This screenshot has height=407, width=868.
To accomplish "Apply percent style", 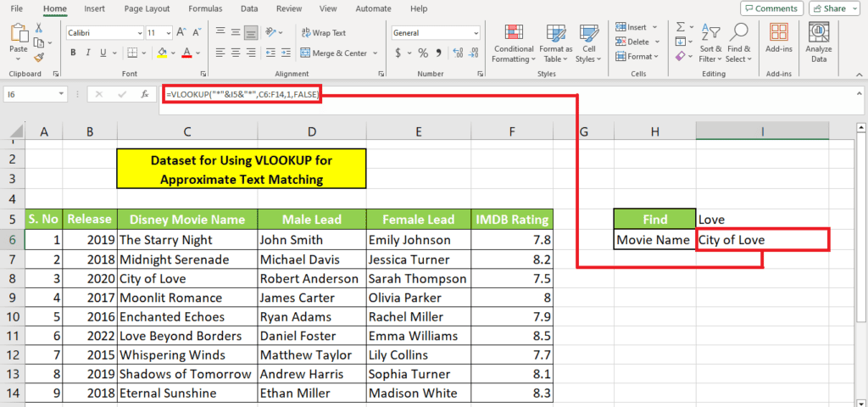I will pyautogui.click(x=423, y=53).
